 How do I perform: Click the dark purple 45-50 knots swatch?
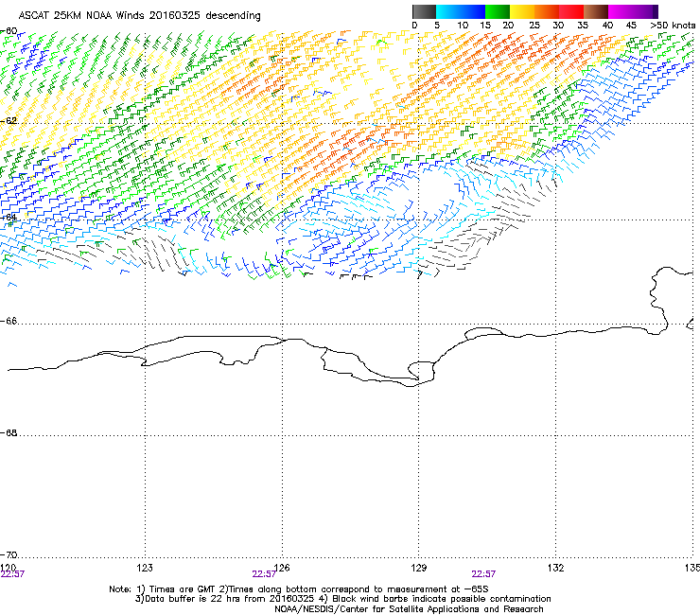[x=645, y=11]
